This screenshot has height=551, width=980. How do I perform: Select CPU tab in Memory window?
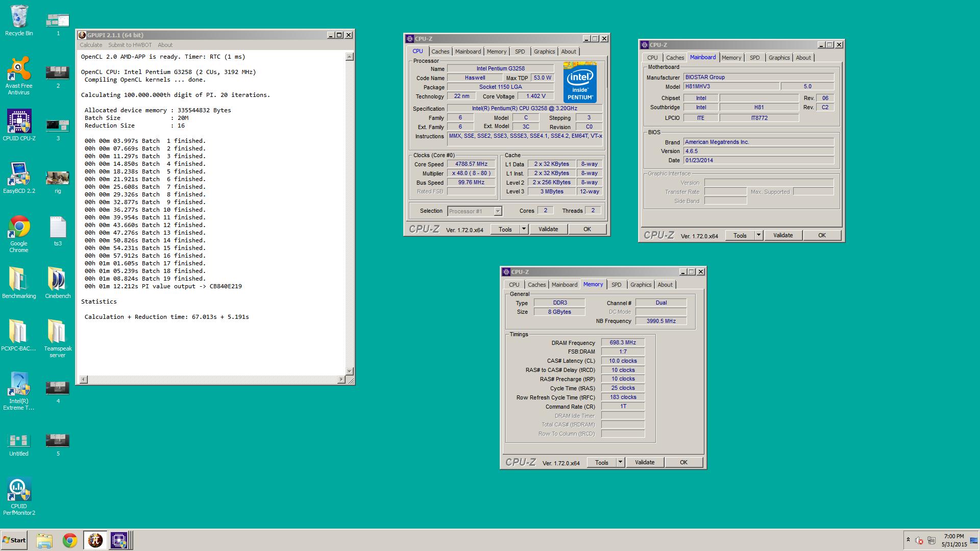pyautogui.click(x=514, y=285)
